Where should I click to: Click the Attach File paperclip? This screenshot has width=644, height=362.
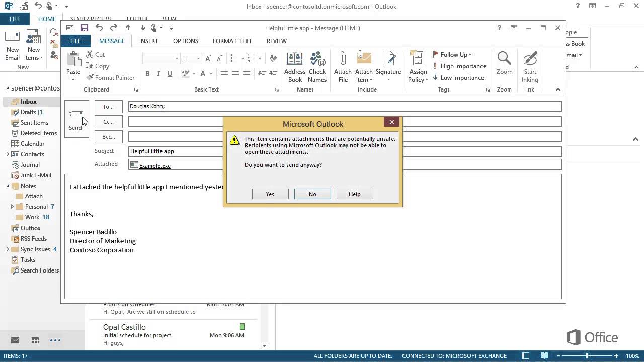pyautogui.click(x=343, y=67)
